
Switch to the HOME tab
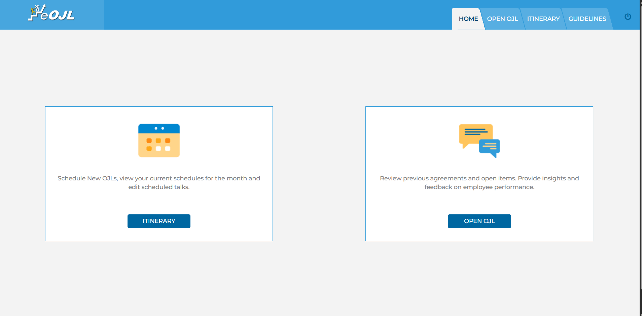tap(468, 19)
